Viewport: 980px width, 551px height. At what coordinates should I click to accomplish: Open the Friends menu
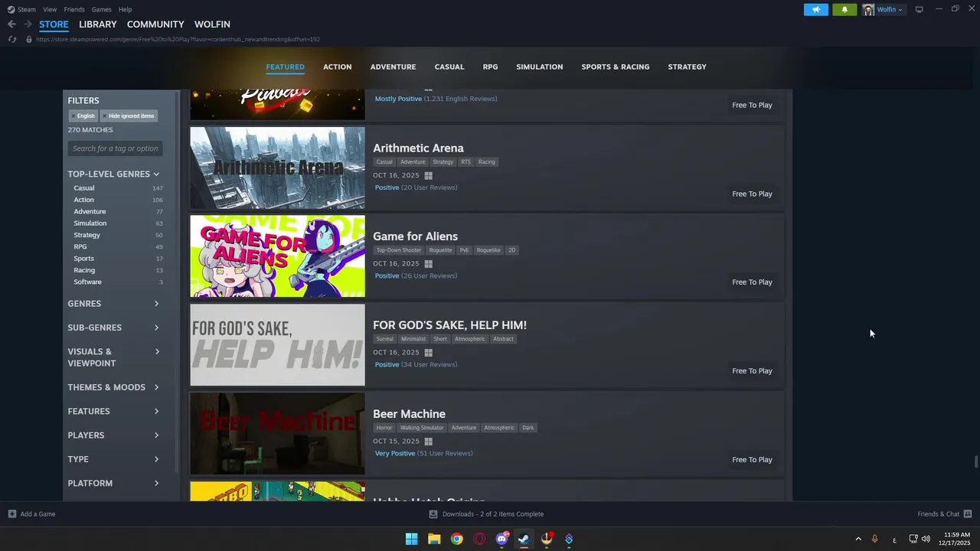pos(74,9)
